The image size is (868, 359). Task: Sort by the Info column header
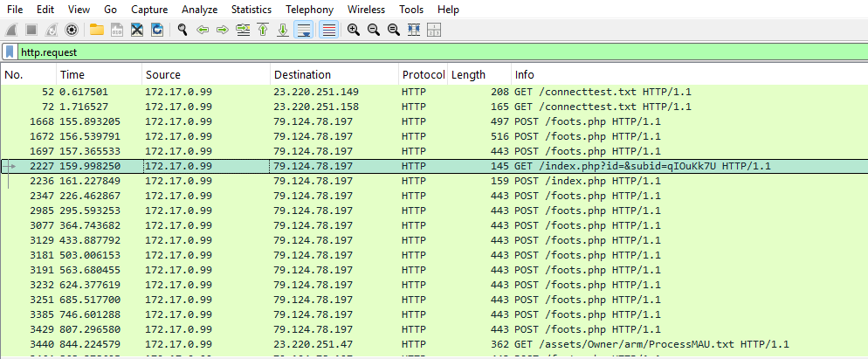(689, 75)
